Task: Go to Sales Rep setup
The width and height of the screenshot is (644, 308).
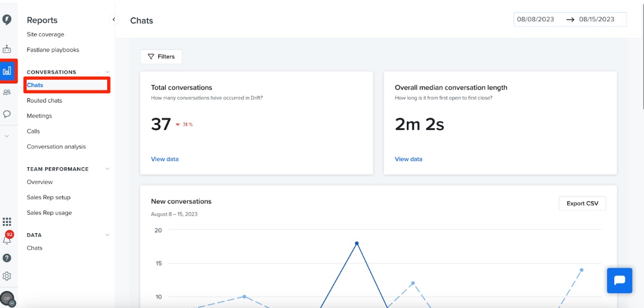Action: pyautogui.click(x=48, y=198)
